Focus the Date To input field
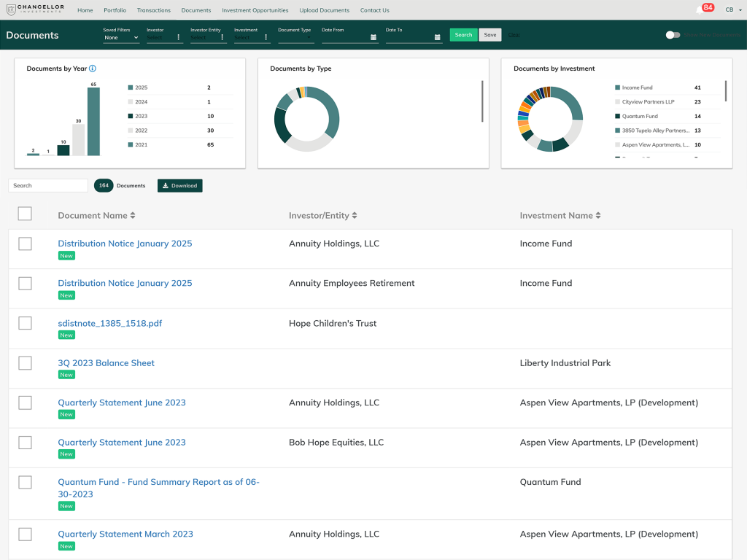 click(x=409, y=38)
